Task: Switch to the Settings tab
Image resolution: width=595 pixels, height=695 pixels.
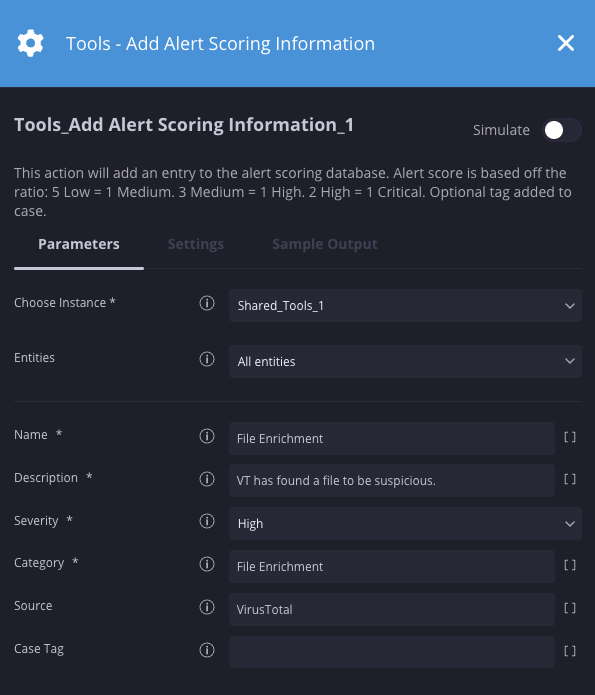Action: (x=196, y=244)
